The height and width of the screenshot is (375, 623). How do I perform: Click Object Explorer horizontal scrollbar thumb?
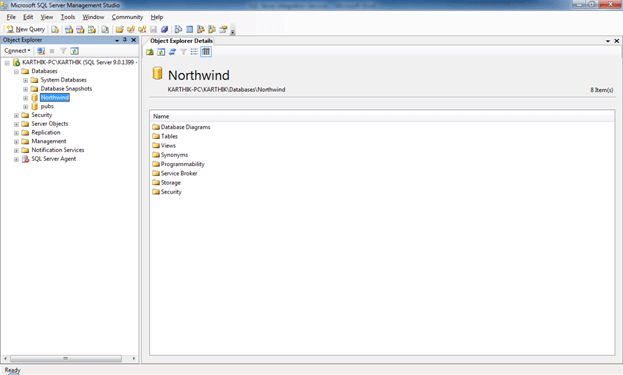66,358
